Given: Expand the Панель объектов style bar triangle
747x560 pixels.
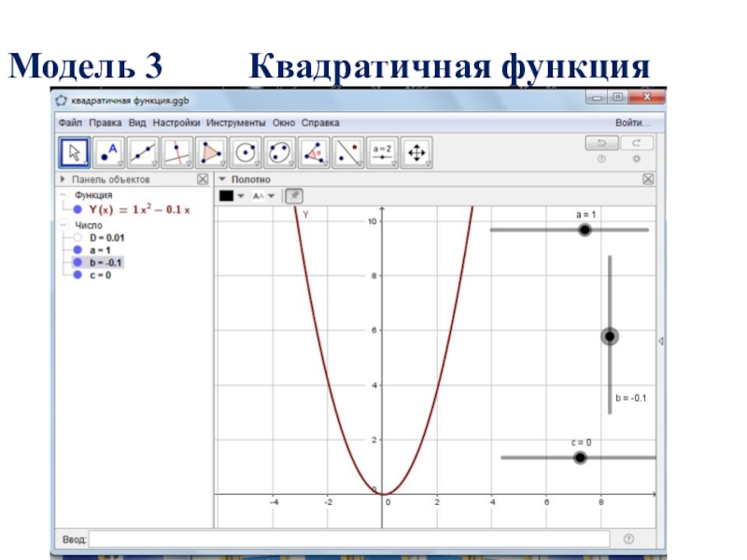Looking at the screenshot, I should (x=63, y=179).
